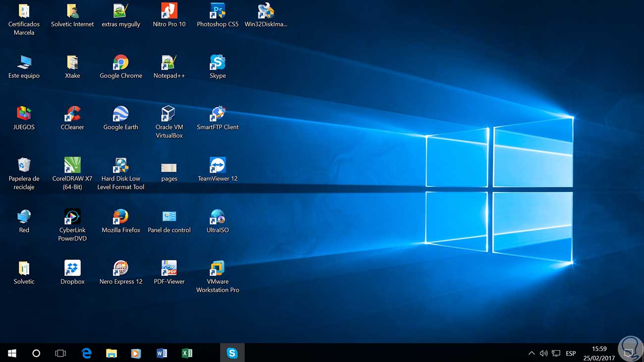
Task: Open Cortana search from the taskbar
Action: [36, 353]
